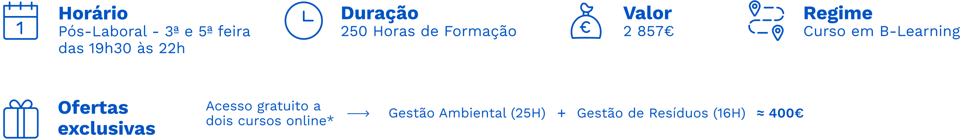Click the Ofertas exclusivas heading

[107, 118]
